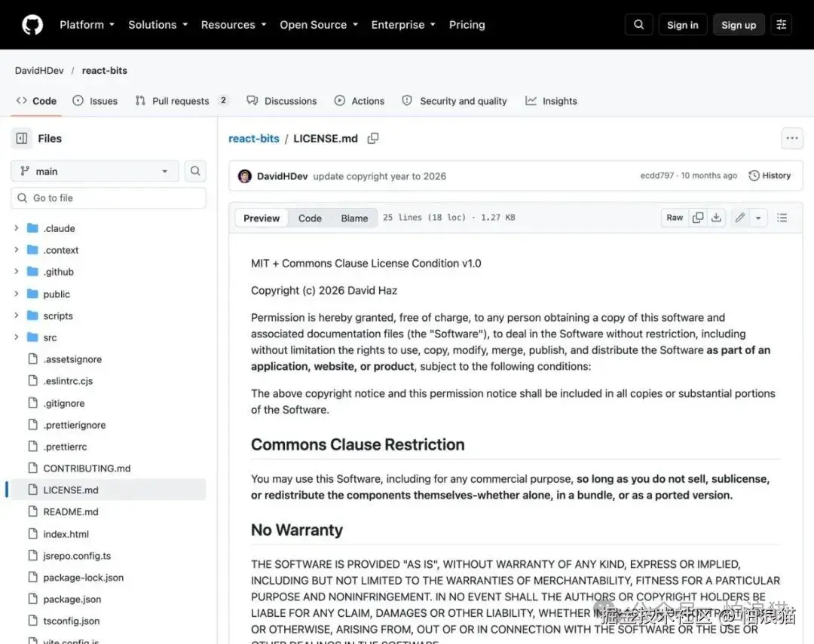Open the .assetsignore file
The height and width of the screenshot is (644, 814).
pos(72,359)
